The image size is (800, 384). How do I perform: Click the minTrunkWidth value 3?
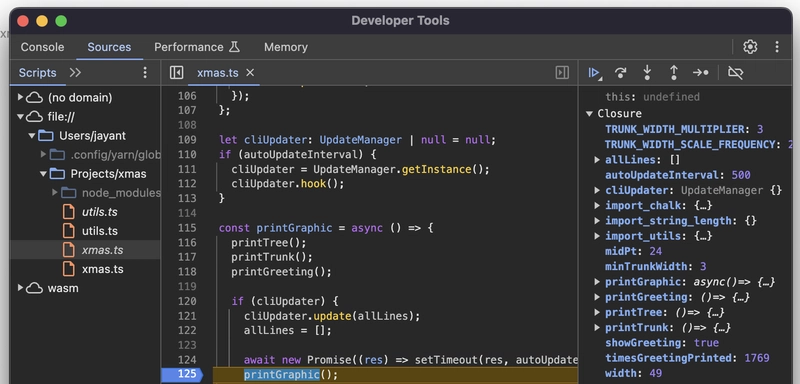click(703, 266)
